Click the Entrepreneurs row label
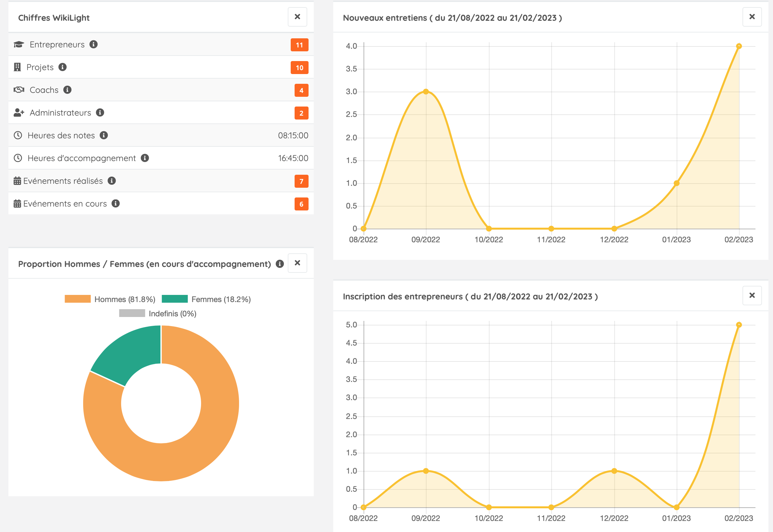Image resolution: width=773 pixels, height=532 pixels. [x=57, y=44]
